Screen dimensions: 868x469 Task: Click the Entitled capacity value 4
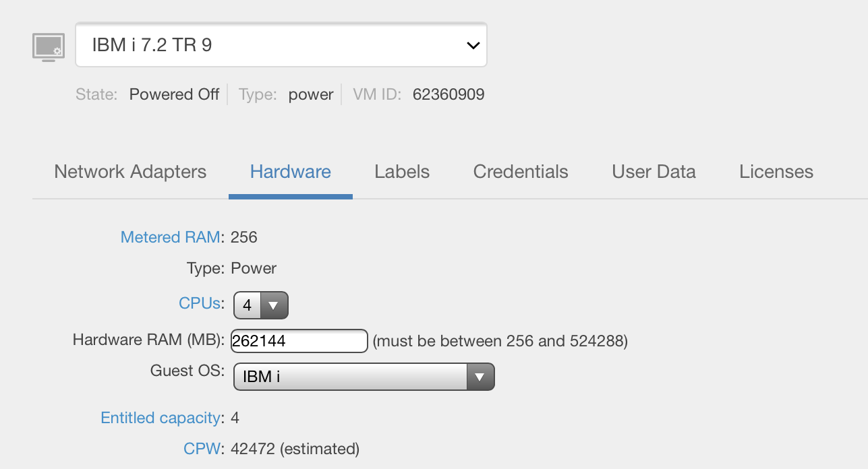point(235,418)
